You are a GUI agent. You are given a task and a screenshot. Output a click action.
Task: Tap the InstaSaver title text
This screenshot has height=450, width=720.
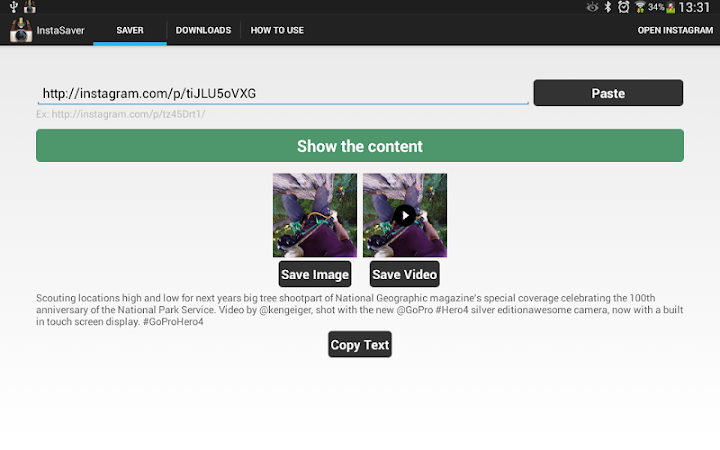[60, 30]
